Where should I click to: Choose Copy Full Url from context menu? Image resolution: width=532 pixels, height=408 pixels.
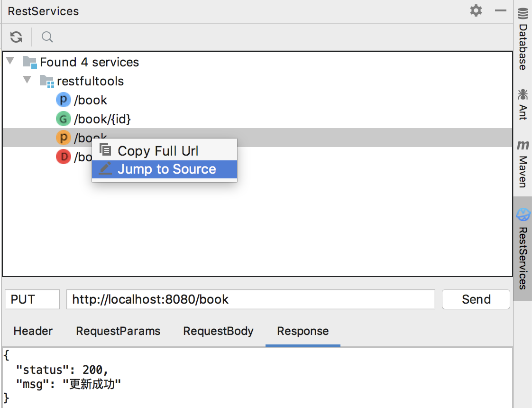click(158, 151)
